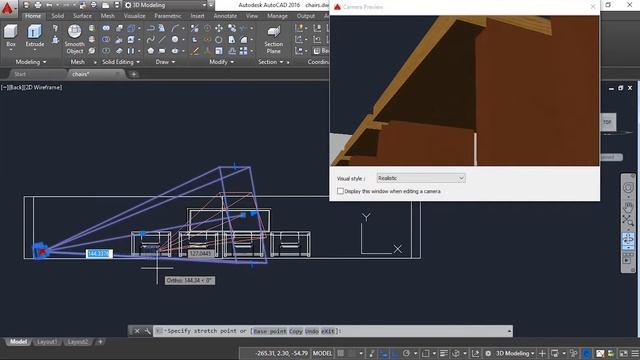Toggle the drawing Grid display in the status bar
The width and height of the screenshot is (640, 360).
point(341,353)
